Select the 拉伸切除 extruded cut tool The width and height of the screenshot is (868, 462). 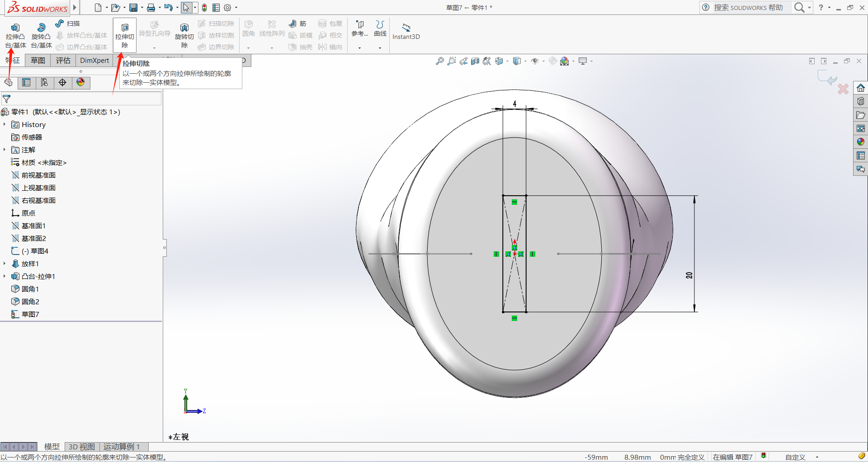125,34
